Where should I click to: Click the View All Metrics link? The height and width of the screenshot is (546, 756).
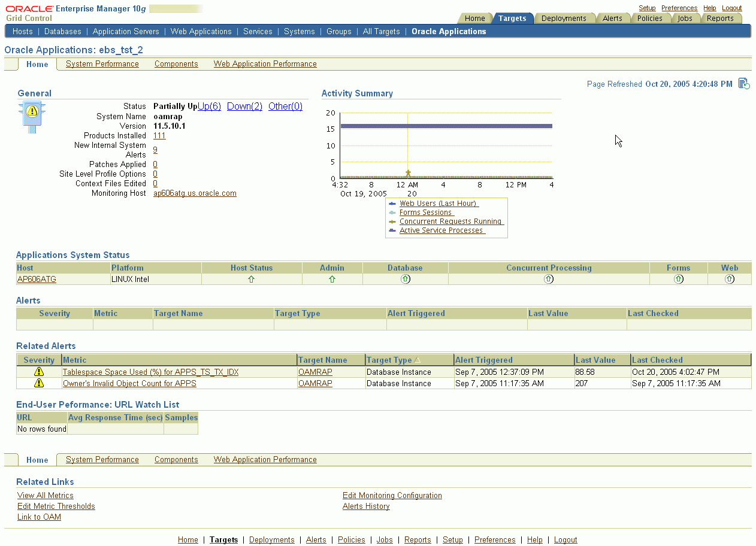pyautogui.click(x=45, y=495)
